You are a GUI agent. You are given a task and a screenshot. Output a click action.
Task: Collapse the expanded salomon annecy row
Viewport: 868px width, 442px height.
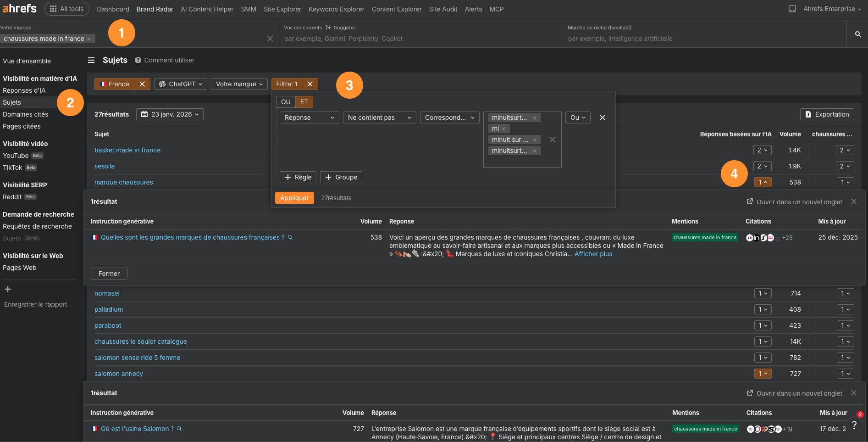coord(763,374)
